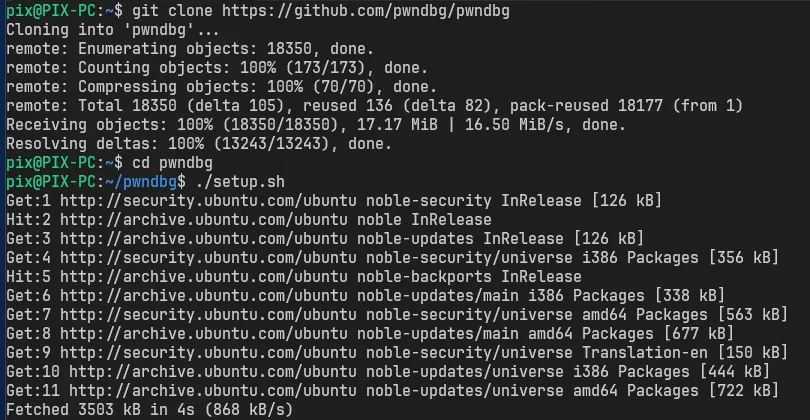Click the 'cd pwndbg' command text
The height and width of the screenshot is (420, 810).
coord(172,163)
